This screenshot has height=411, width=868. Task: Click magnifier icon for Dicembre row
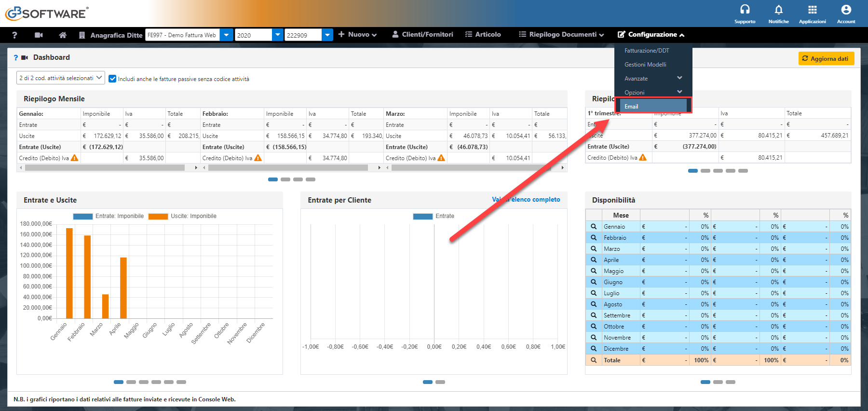pos(594,348)
